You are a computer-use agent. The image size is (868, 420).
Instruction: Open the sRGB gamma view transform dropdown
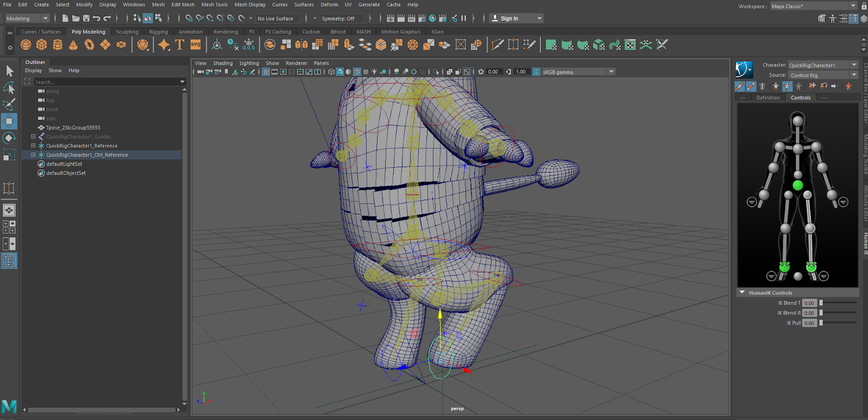tap(579, 72)
